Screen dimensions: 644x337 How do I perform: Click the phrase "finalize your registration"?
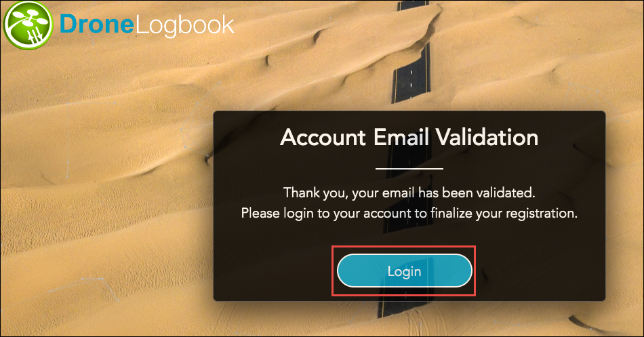click(504, 214)
